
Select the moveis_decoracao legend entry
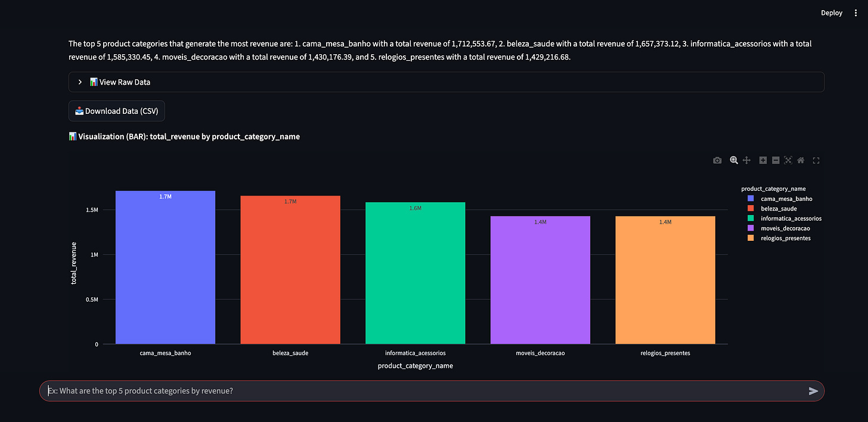tap(785, 228)
